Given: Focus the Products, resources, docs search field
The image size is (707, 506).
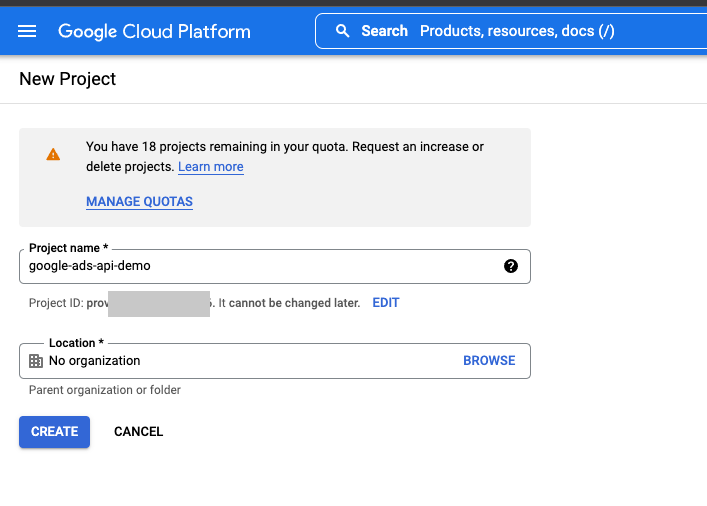Looking at the screenshot, I should click(511, 31).
